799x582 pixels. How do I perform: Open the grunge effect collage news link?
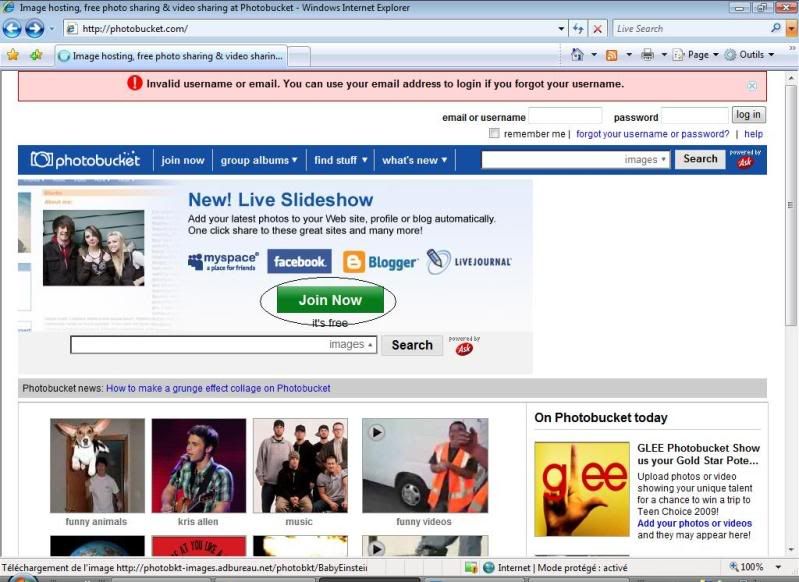218,388
